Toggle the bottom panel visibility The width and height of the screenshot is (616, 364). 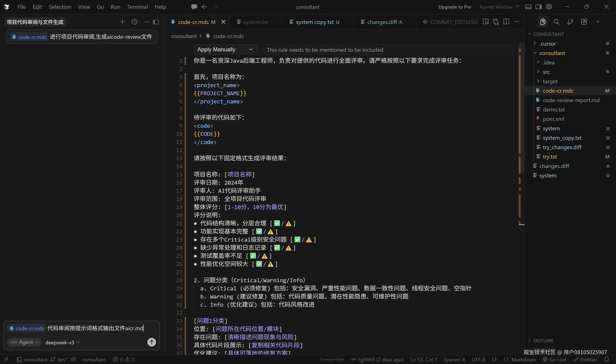(528, 7)
